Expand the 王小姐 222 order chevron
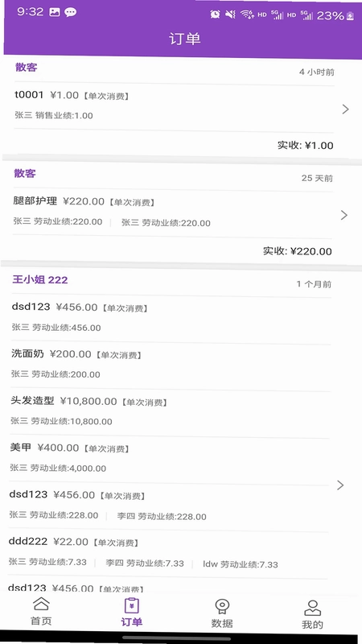362x644 pixels. point(340,485)
